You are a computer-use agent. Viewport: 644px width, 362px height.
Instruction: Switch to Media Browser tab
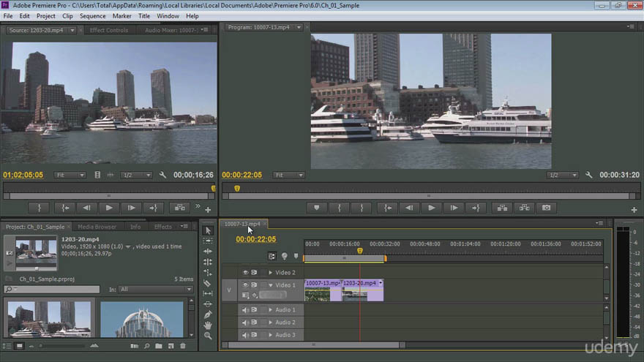[x=97, y=227]
